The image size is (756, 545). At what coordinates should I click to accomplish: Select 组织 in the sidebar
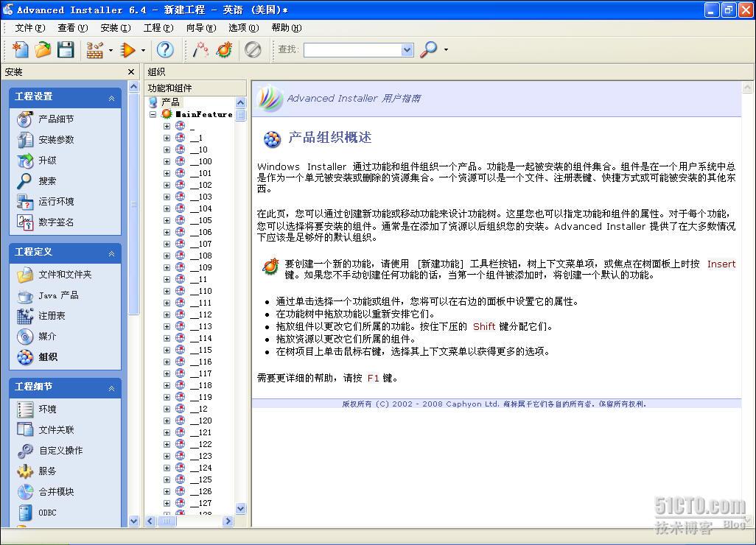click(x=47, y=357)
